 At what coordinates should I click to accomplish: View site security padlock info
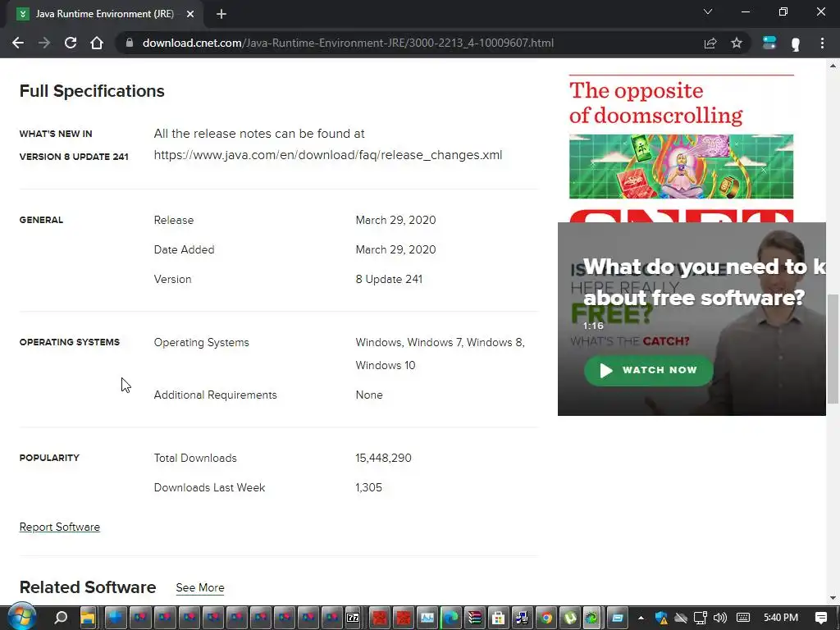click(129, 43)
